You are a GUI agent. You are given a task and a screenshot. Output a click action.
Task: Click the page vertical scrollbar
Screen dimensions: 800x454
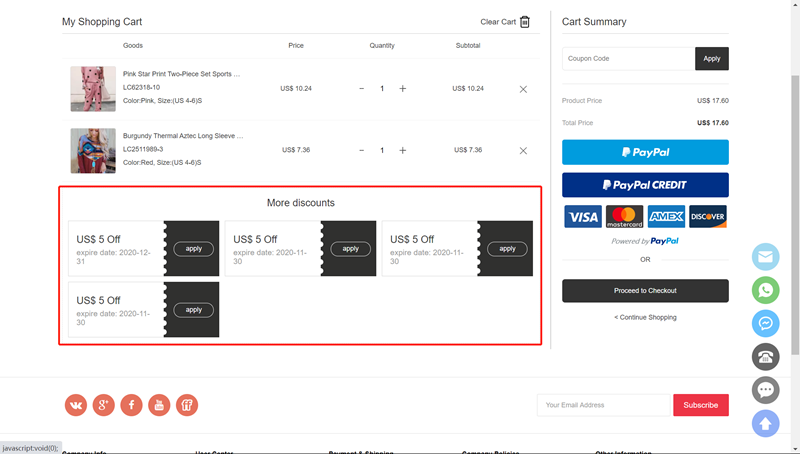point(795,214)
